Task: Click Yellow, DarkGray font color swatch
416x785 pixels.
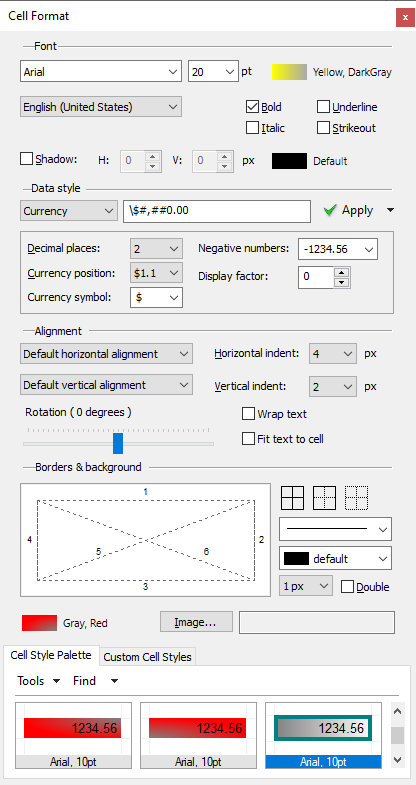Action: (289, 72)
